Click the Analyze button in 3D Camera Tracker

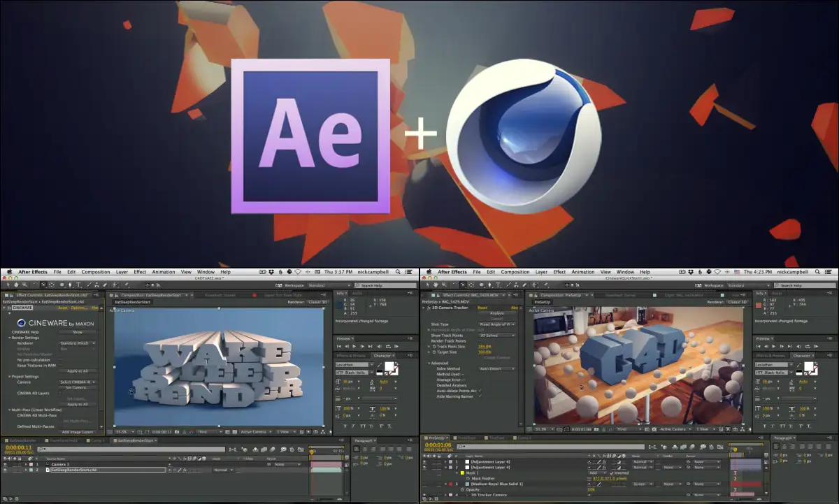(x=497, y=313)
